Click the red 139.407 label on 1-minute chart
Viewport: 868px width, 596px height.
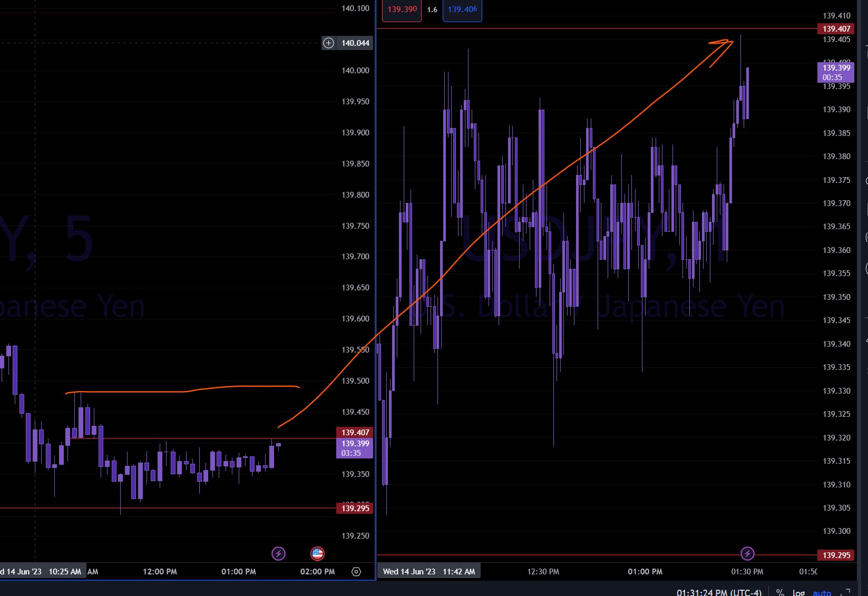tap(836, 28)
